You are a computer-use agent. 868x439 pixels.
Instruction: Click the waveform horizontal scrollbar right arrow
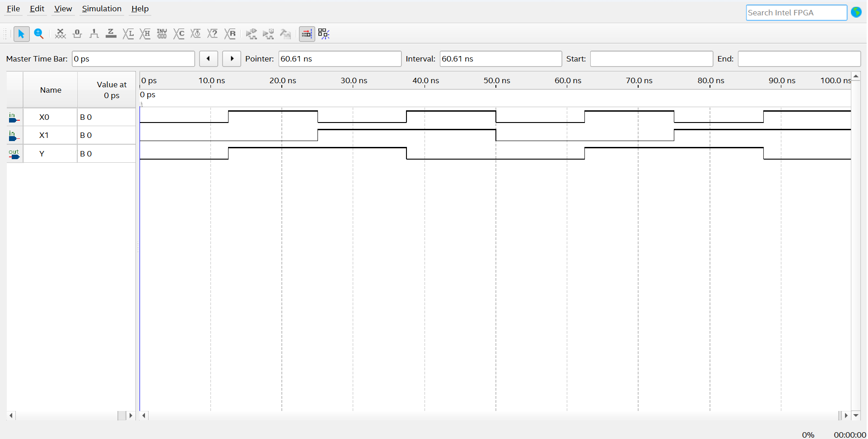pyautogui.click(x=846, y=415)
